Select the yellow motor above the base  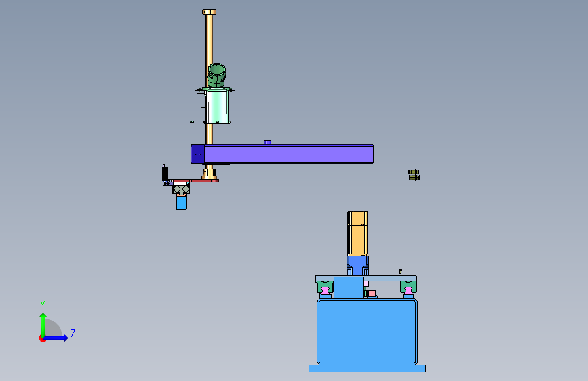pyautogui.click(x=357, y=233)
